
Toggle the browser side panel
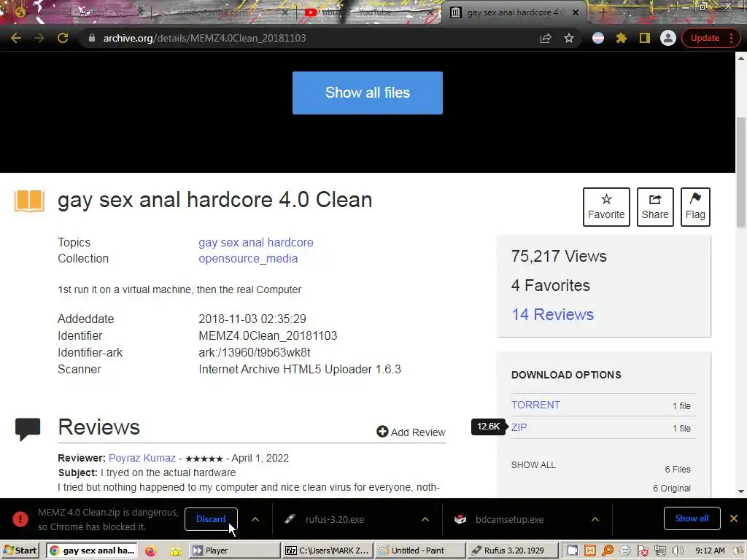(645, 38)
